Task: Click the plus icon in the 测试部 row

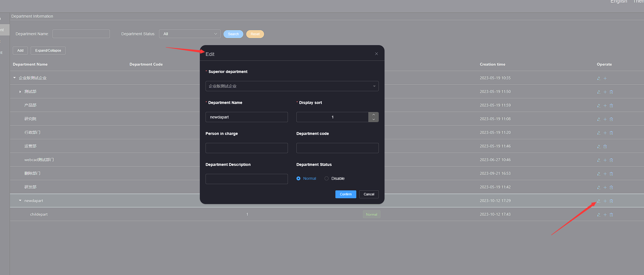Action: [x=605, y=92]
